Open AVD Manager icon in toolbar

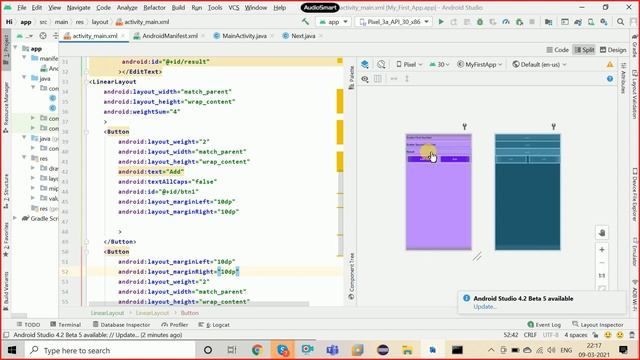[591, 22]
